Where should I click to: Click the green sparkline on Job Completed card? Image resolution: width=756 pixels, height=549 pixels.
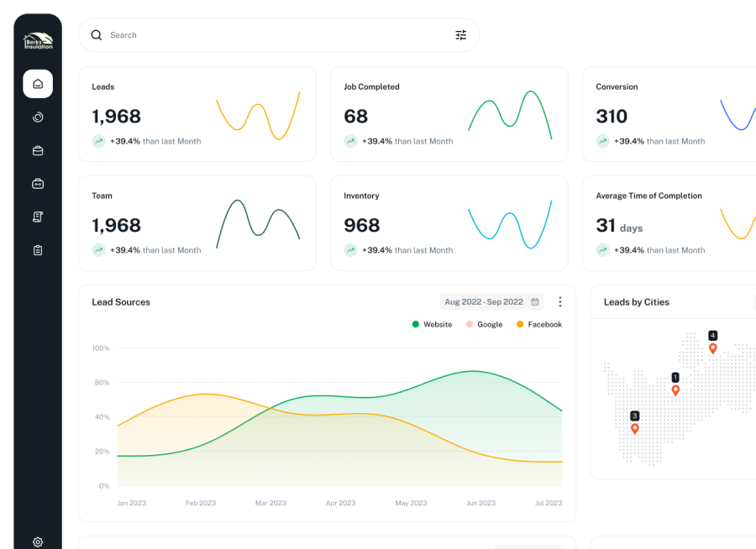point(510,115)
